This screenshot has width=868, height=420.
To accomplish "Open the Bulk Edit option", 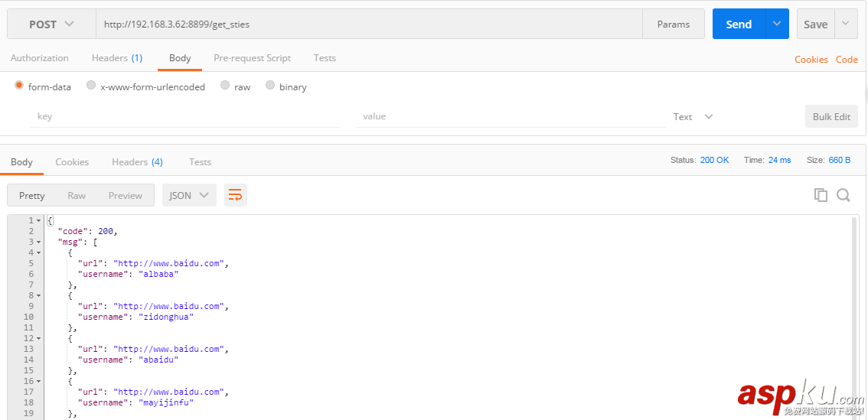I will pyautogui.click(x=831, y=117).
